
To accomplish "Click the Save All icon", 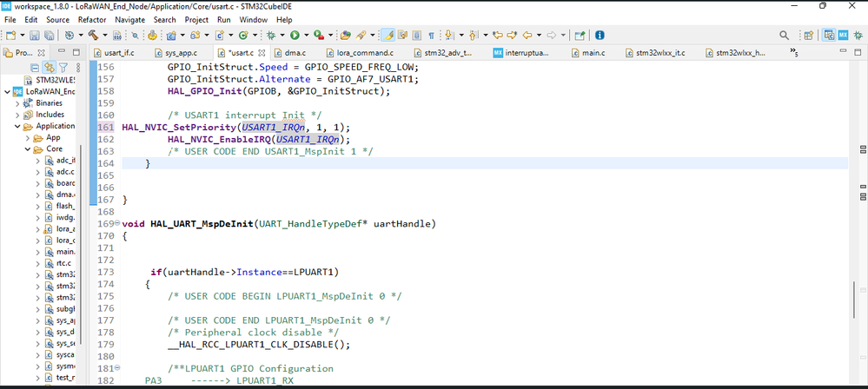I will point(49,36).
